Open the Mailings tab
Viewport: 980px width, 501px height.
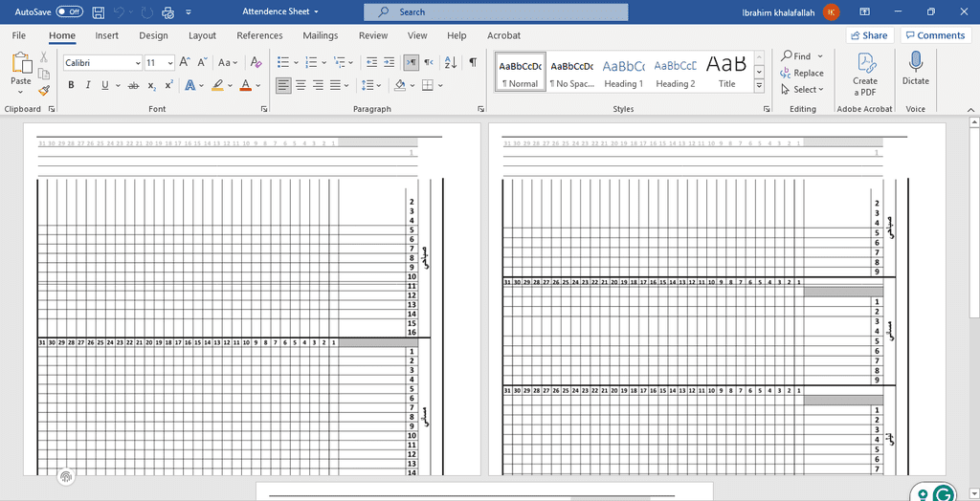[x=320, y=35]
